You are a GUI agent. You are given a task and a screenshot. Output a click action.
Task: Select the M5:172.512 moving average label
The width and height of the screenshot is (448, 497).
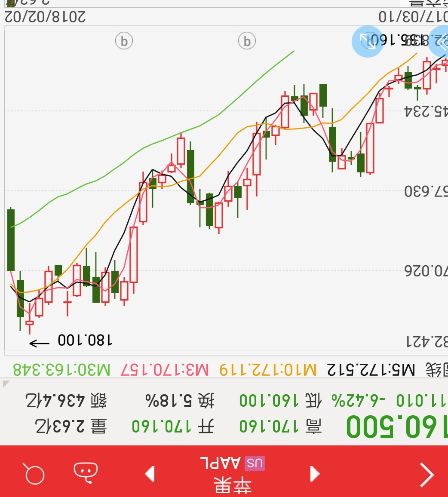coord(371,369)
